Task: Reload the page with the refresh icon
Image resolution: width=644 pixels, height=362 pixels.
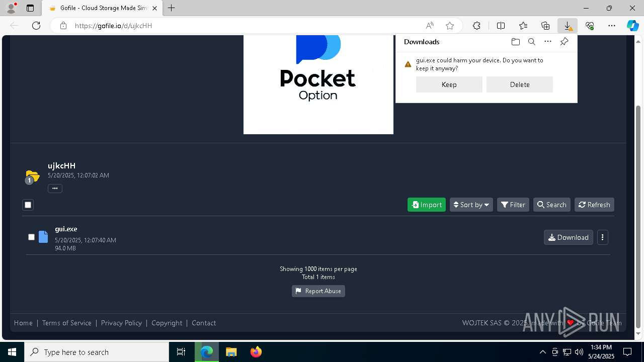Action: point(36,26)
